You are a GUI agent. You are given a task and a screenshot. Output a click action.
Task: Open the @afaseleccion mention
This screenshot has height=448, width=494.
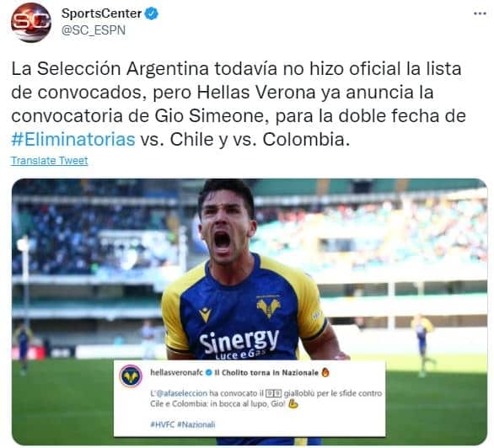tap(181, 393)
